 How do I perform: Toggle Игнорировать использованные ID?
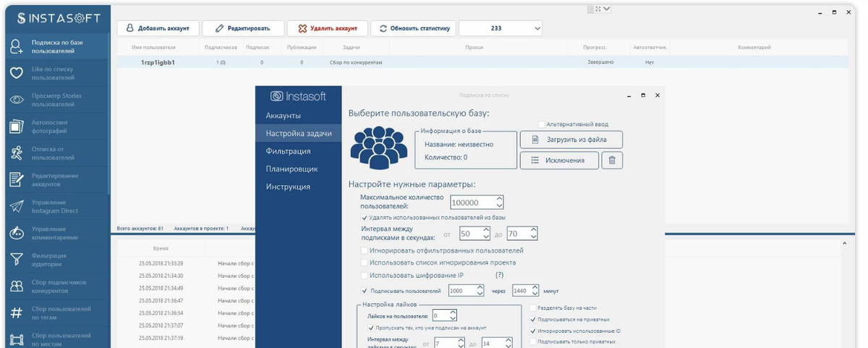point(533,331)
